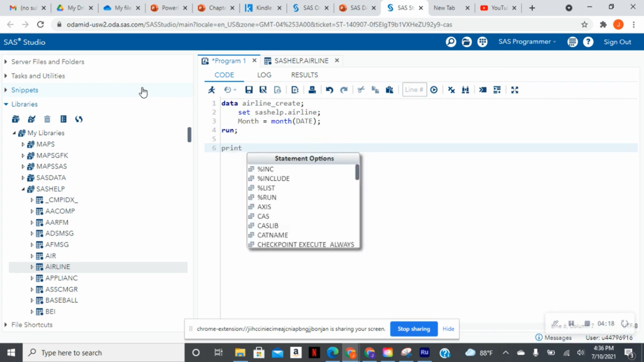Open the Messages panel

[x=553, y=338]
